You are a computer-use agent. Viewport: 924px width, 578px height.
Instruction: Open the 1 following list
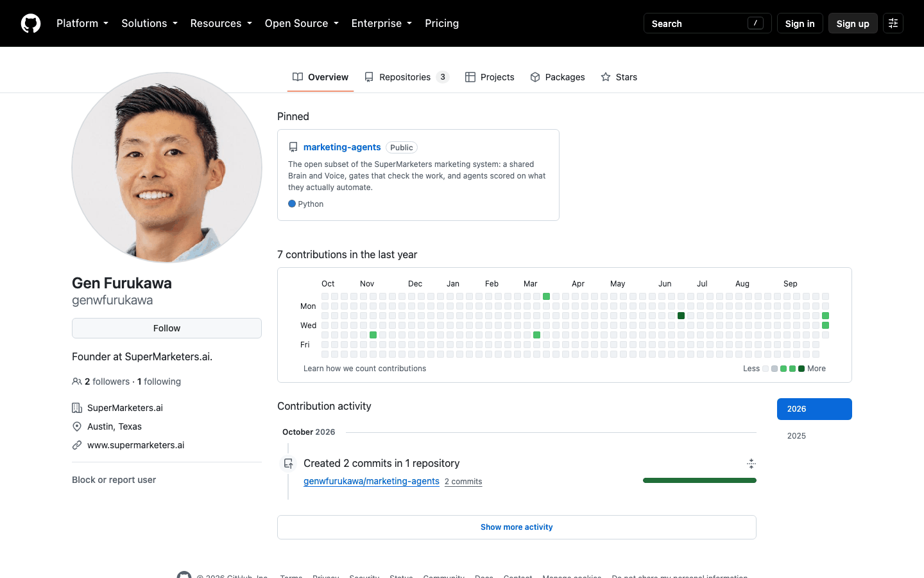tap(159, 381)
